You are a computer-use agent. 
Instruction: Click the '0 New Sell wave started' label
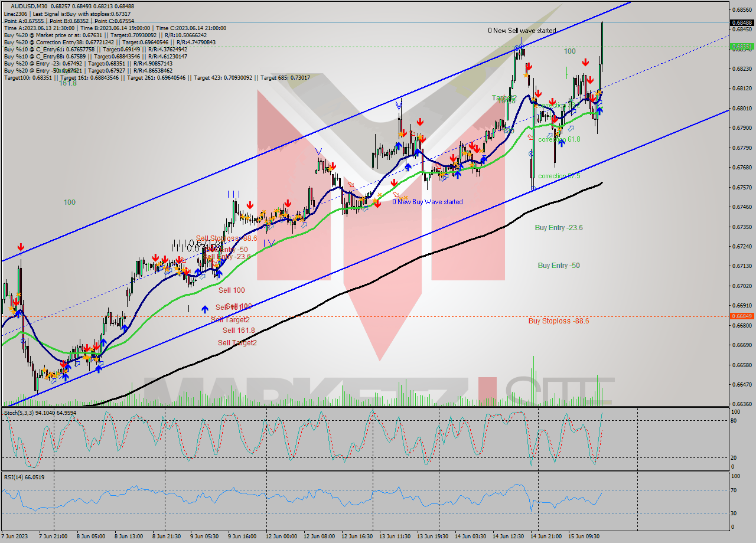[x=522, y=31]
